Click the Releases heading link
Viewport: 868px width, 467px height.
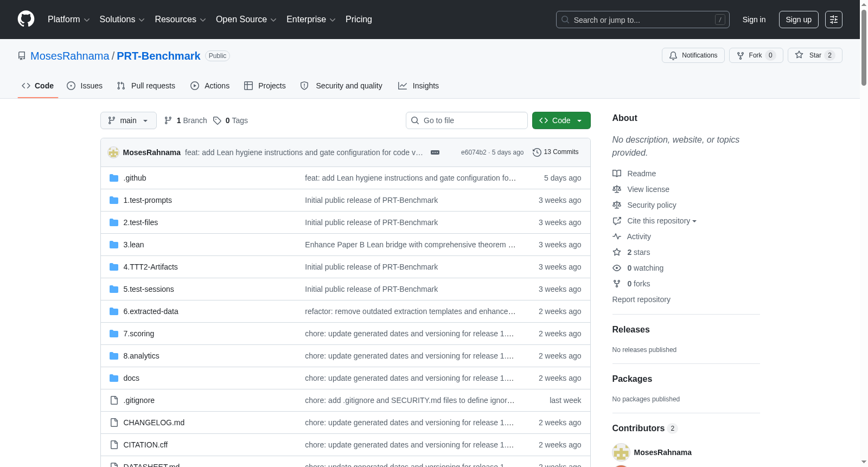tap(631, 330)
